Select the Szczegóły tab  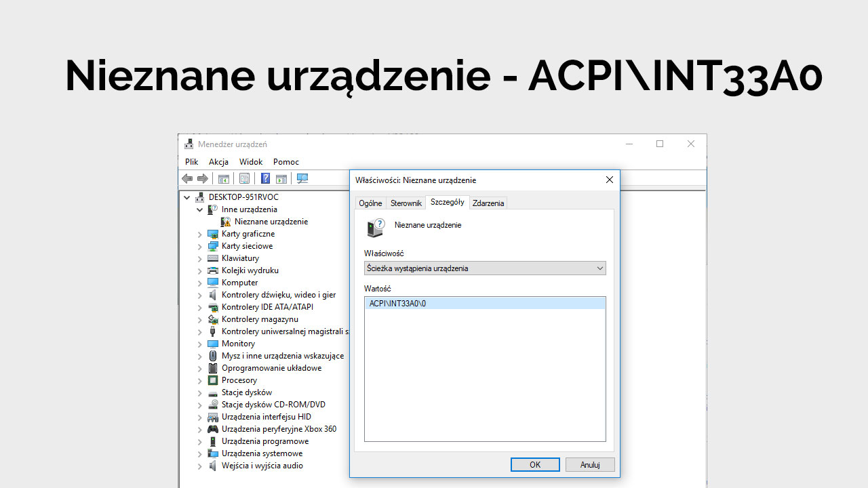pos(448,202)
